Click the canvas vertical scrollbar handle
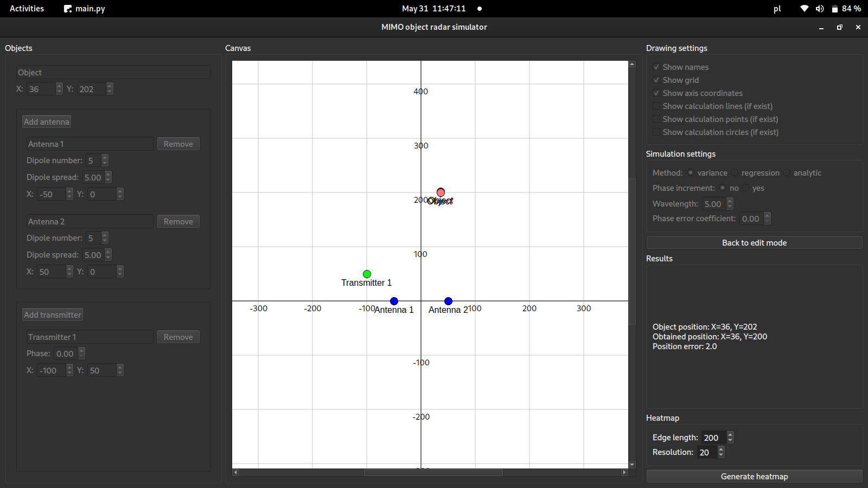The width and height of the screenshot is (868, 488). click(632, 251)
